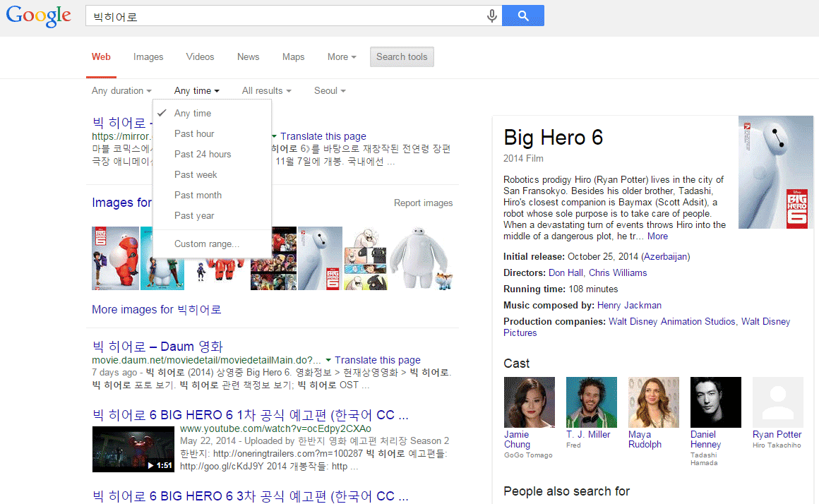Toggle the Search tools button
This screenshot has width=819, height=504.
(x=402, y=57)
